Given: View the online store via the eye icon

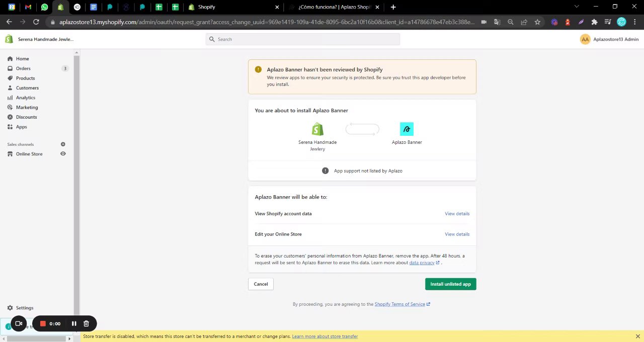Looking at the screenshot, I should pyautogui.click(x=63, y=154).
